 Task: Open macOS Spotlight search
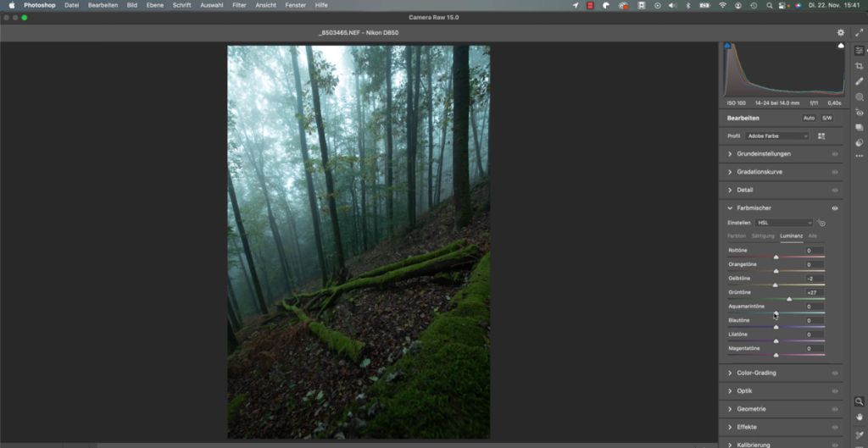tap(770, 5)
